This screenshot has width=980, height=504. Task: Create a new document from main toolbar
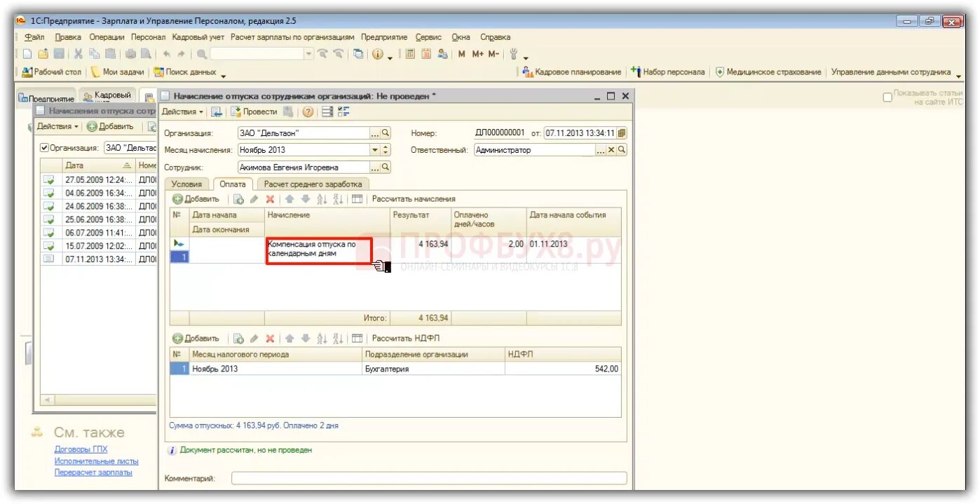27,54
